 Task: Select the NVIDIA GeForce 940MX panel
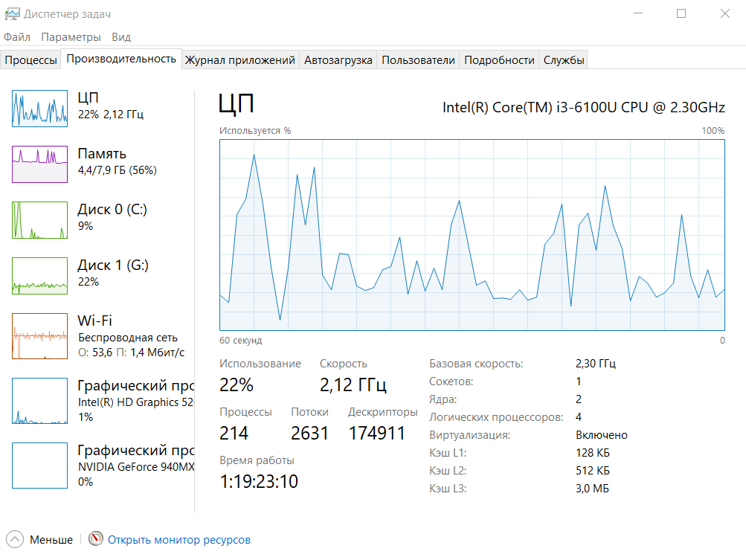39,465
